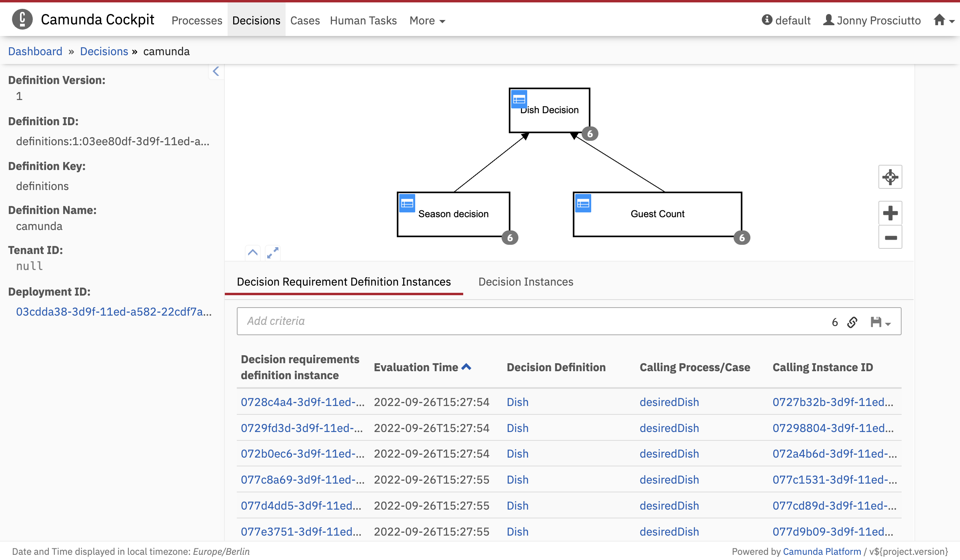Go to the Cases section

[305, 20]
